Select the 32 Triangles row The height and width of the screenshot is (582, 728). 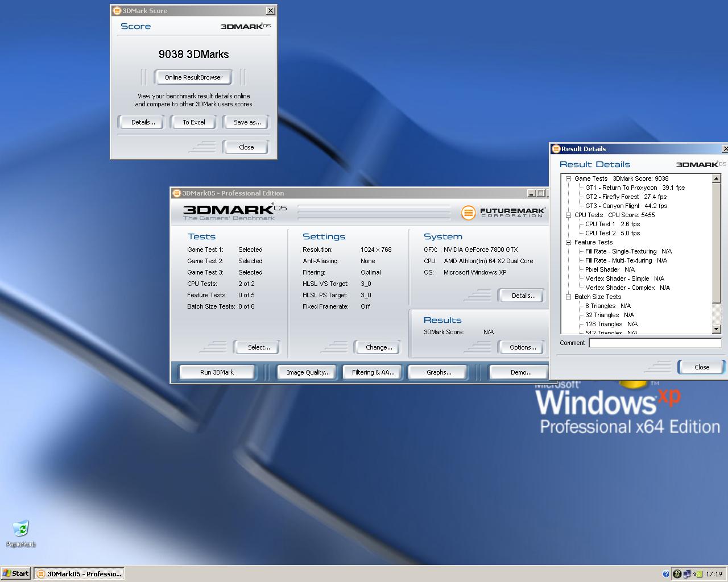pos(610,315)
